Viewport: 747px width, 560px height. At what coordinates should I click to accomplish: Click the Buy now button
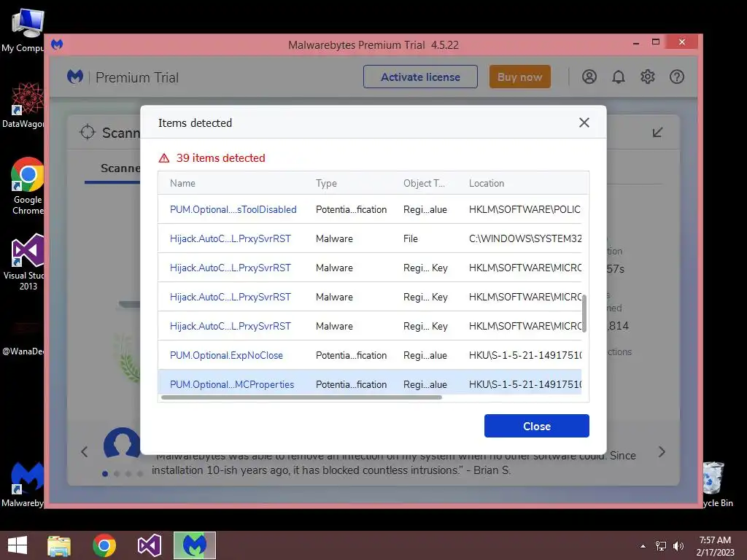pyautogui.click(x=519, y=77)
